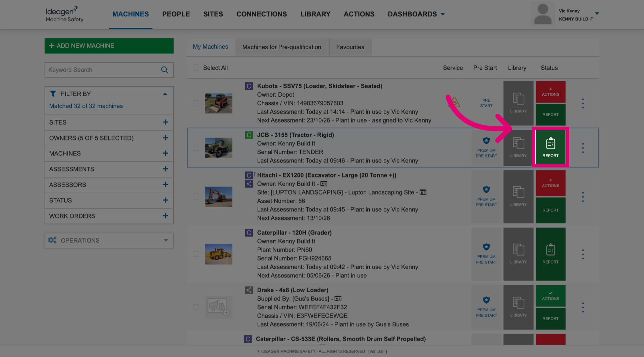The width and height of the screenshot is (644, 357).
Task: Open Library for Kubota SSV75
Action: (x=518, y=103)
